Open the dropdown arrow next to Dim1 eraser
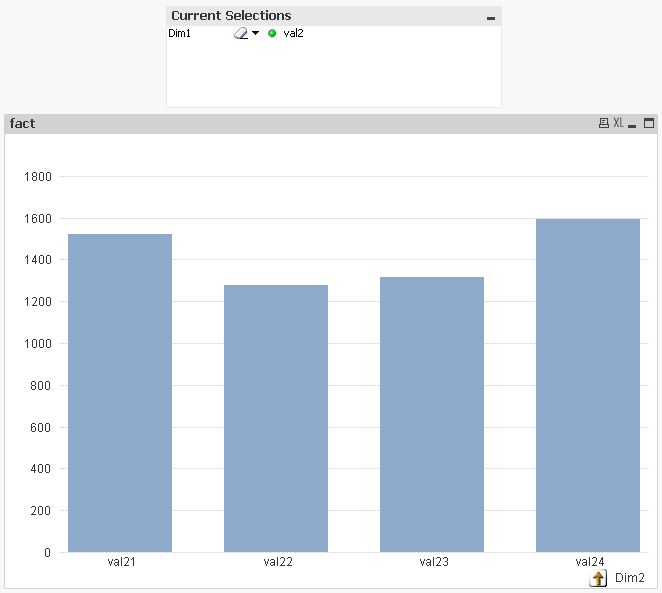662x593 pixels. point(255,32)
